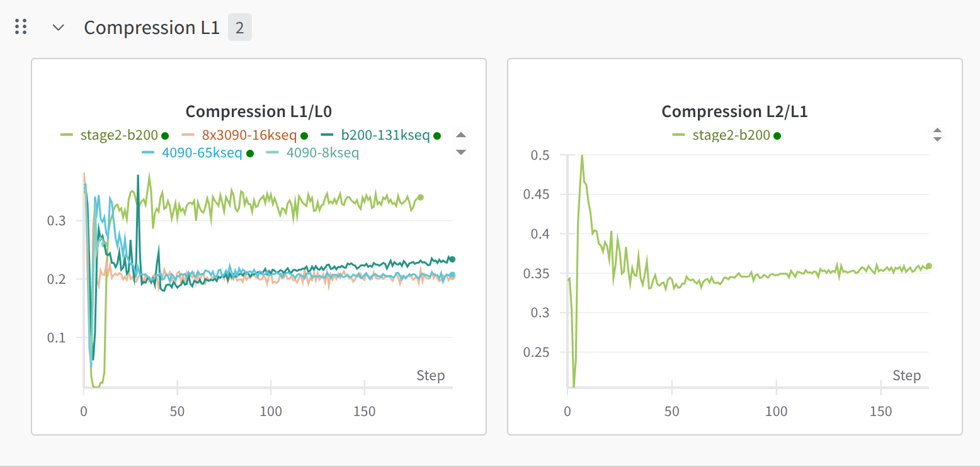The image size is (980, 467).
Task: Click "100" on the Compression L2/L1 x-axis
Action: click(777, 412)
